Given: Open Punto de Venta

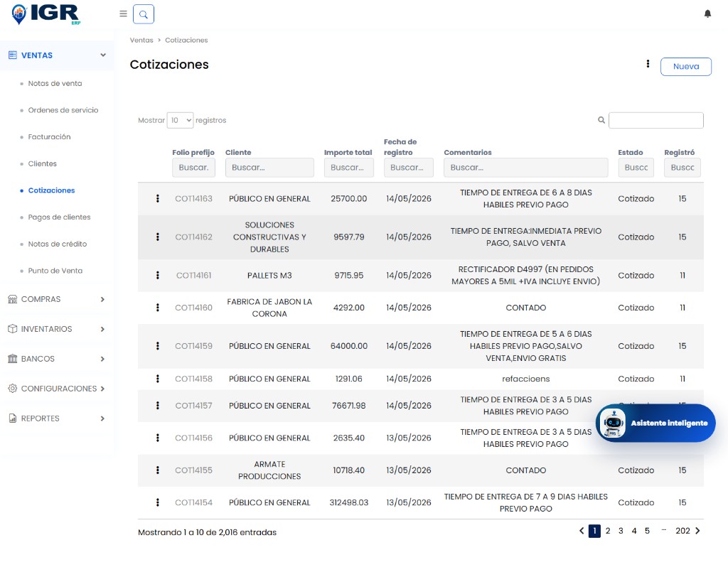Looking at the screenshot, I should pos(55,271).
